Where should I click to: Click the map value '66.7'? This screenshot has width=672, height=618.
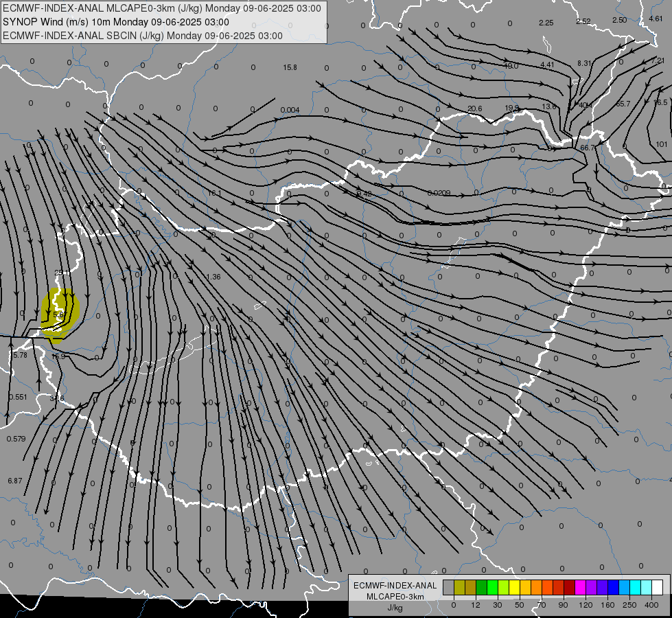[588, 148]
